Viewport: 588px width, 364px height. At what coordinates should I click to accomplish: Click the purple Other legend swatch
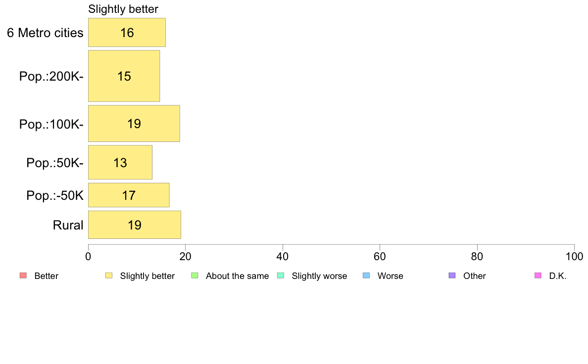click(452, 275)
